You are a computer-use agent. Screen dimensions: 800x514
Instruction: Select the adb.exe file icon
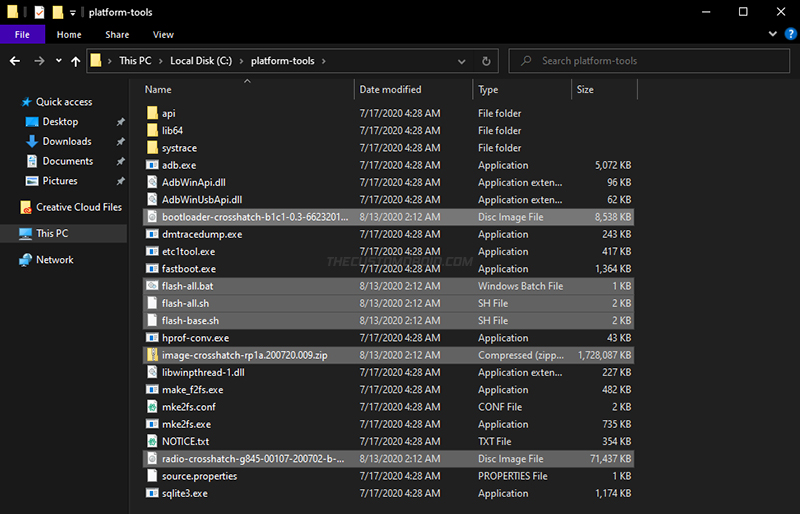(152, 165)
